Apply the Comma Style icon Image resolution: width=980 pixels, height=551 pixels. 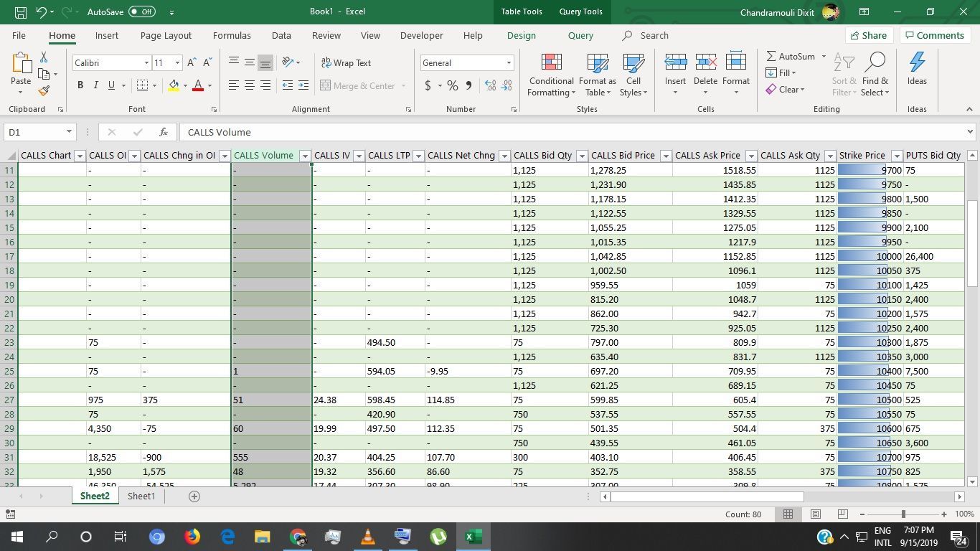point(467,85)
